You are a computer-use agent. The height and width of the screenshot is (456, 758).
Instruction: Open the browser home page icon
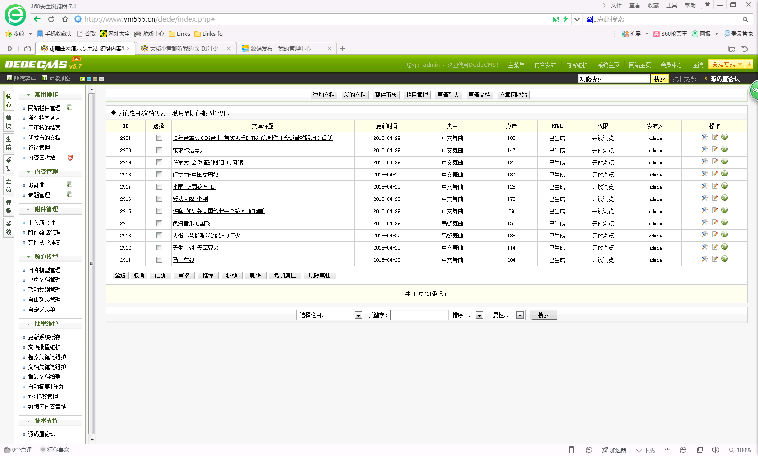click(x=65, y=19)
